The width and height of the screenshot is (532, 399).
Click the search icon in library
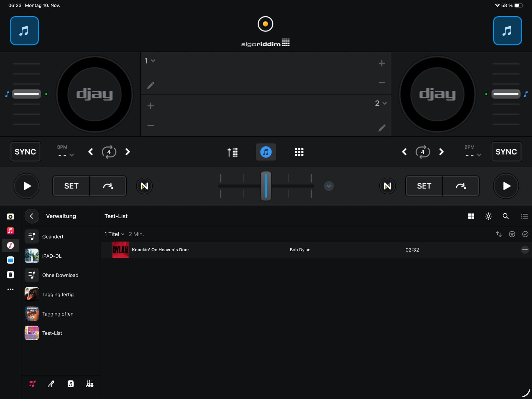point(505,216)
